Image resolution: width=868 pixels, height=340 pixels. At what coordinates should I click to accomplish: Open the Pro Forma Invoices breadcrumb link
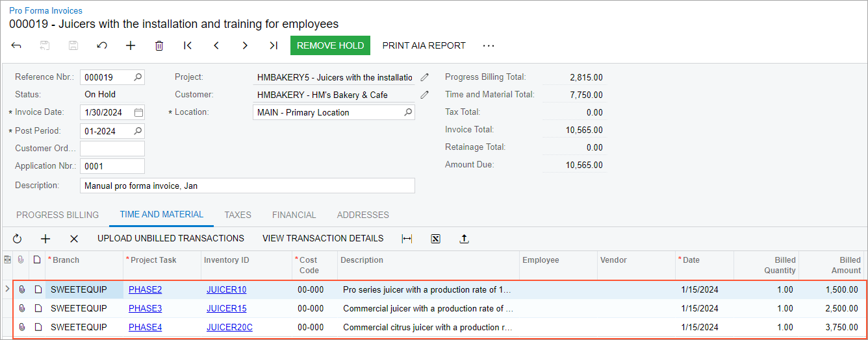click(45, 11)
